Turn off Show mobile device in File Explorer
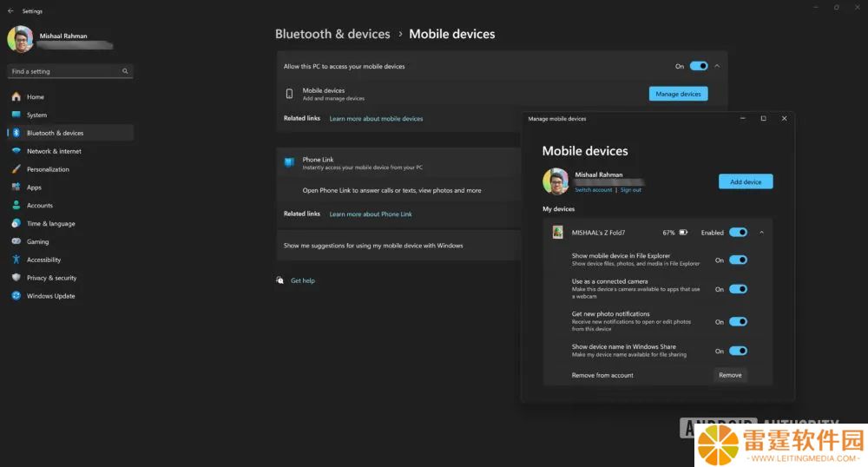 tap(738, 260)
